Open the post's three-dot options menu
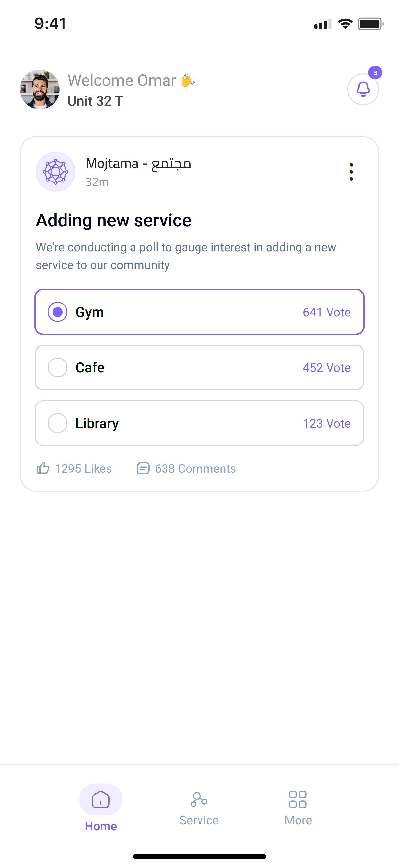Screen dimensions: 399x868 click(x=351, y=172)
